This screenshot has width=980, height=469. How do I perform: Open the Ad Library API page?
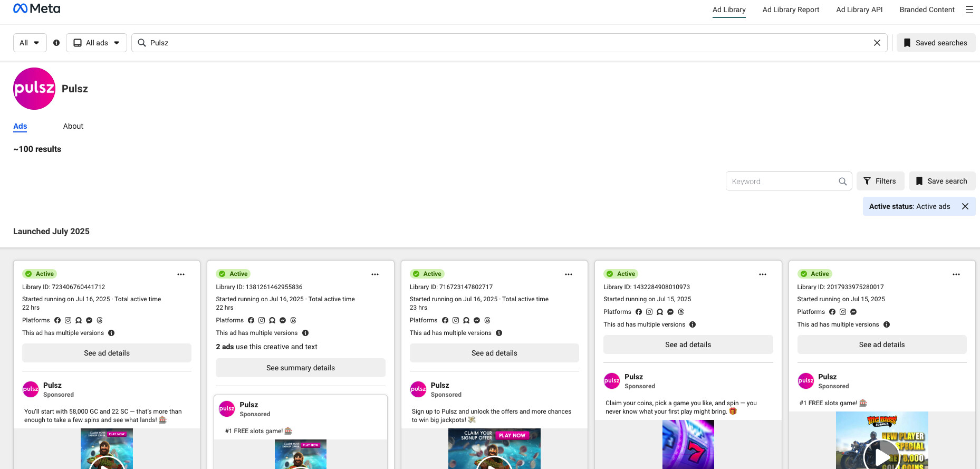click(x=859, y=9)
